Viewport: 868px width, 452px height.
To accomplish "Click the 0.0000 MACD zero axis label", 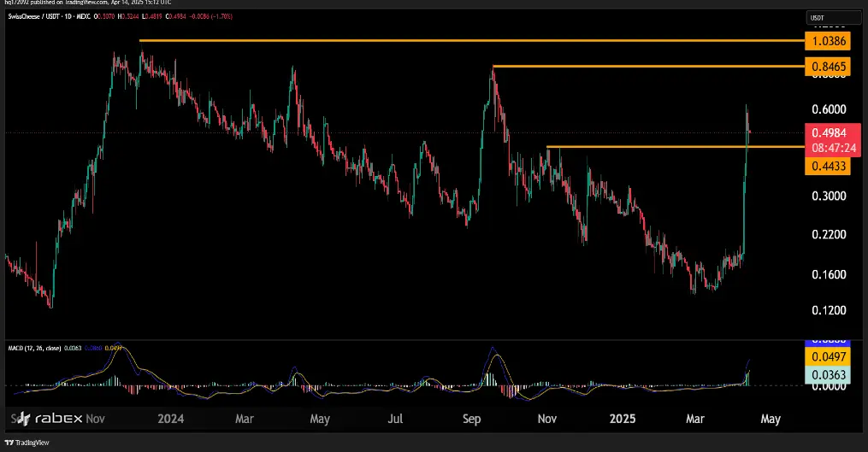I will point(829,386).
